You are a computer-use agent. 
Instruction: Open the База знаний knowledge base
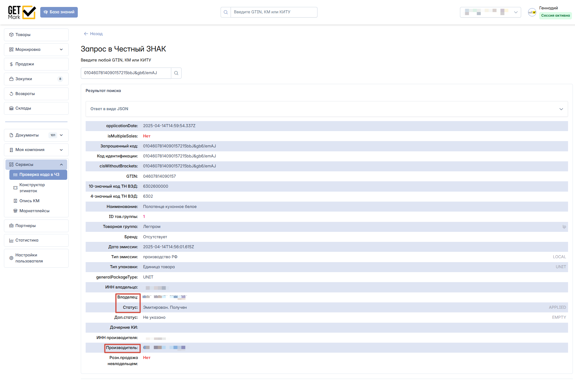[59, 12]
